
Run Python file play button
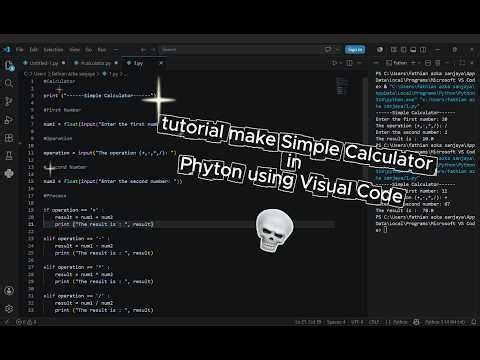click(x=334, y=63)
